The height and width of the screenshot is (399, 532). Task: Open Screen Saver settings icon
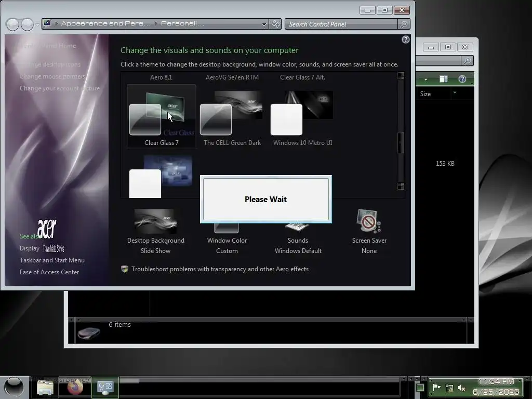[x=369, y=221]
